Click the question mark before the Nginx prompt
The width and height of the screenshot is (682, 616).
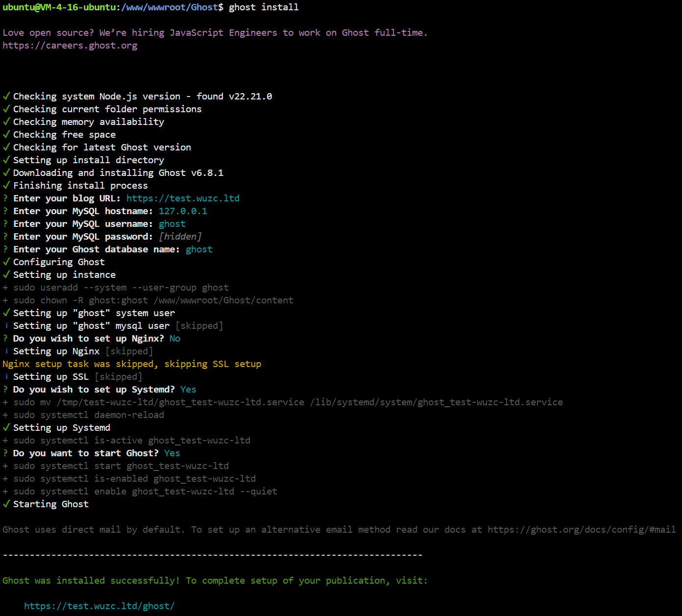[5, 338]
